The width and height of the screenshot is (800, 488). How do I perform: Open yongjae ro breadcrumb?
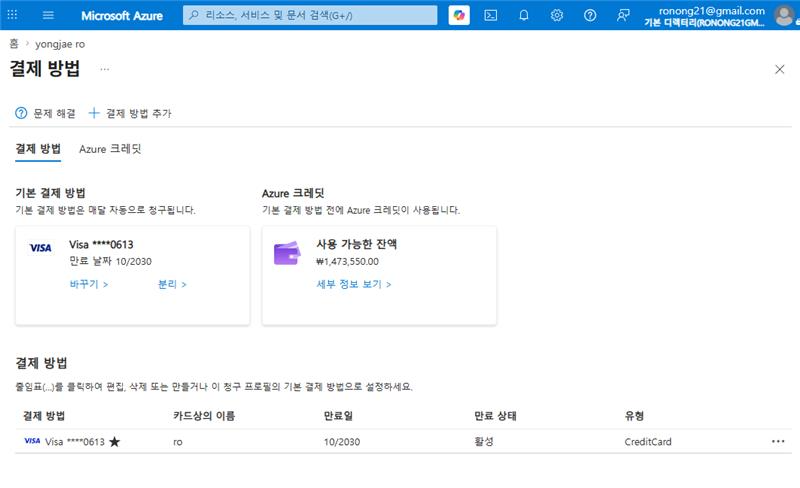pos(60,44)
